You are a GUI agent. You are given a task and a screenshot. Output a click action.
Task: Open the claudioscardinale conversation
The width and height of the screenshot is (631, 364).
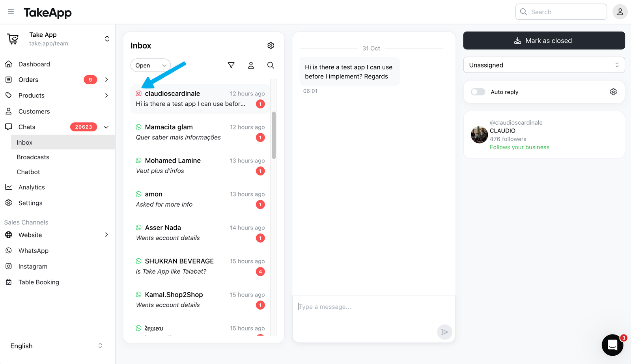point(200,99)
